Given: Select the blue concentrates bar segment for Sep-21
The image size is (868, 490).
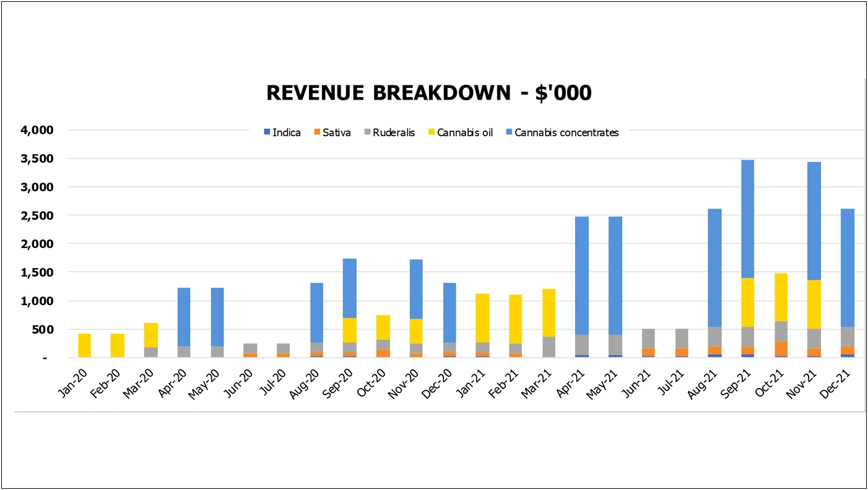Looking at the screenshot, I should (x=747, y=219).
